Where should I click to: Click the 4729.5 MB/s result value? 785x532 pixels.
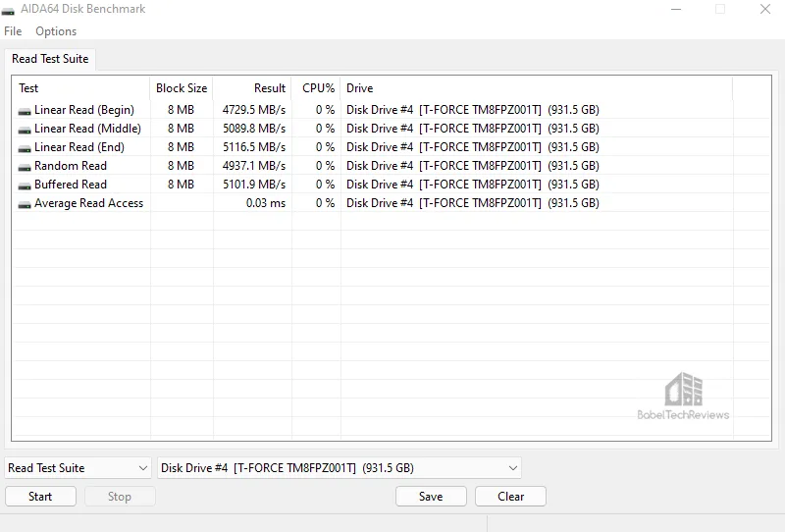pos(254,110)
